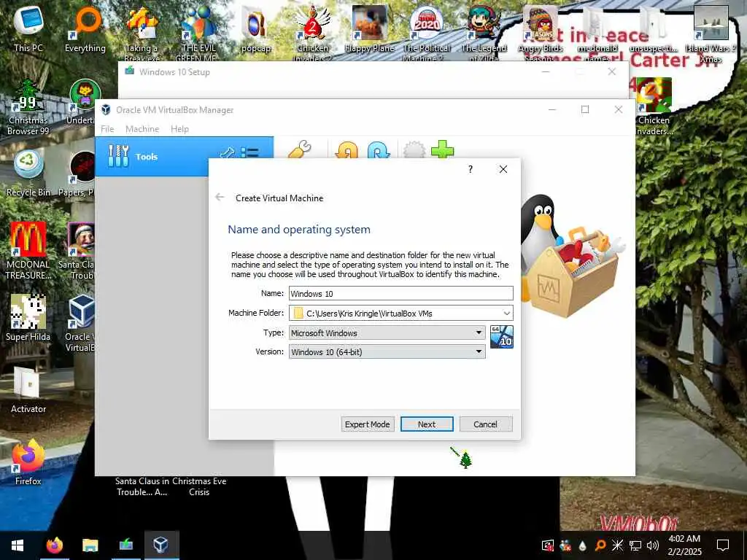Select The Political Machine 2020 desktop icon
The image size is (747, 560).
[426, 34]
